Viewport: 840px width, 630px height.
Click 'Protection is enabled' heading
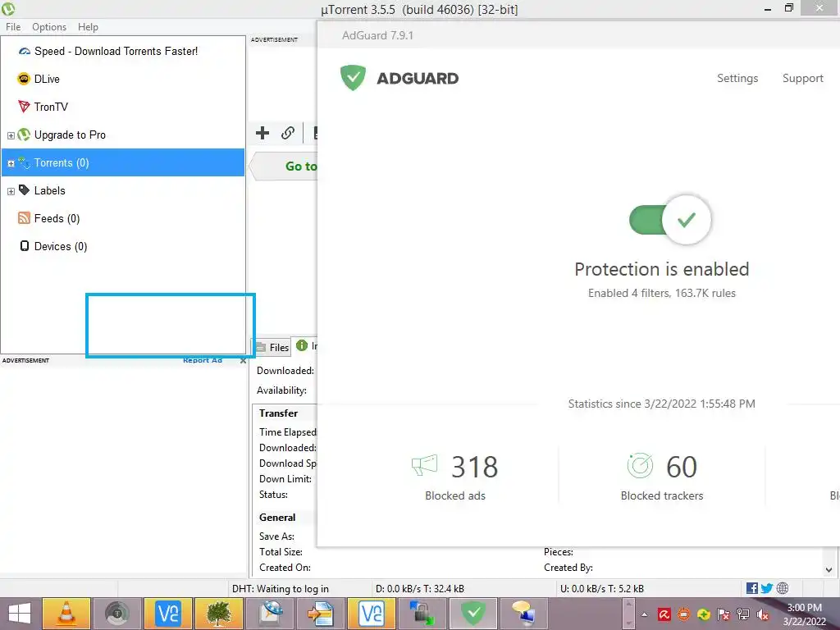[662, 269]
